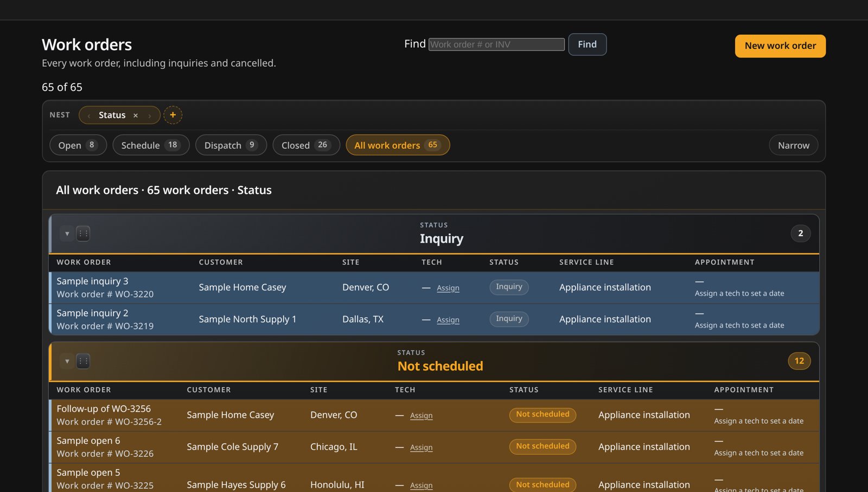This screenshot has height=492, width=868.
Task: Switch to the Open tab
Action: pos(78,145)
